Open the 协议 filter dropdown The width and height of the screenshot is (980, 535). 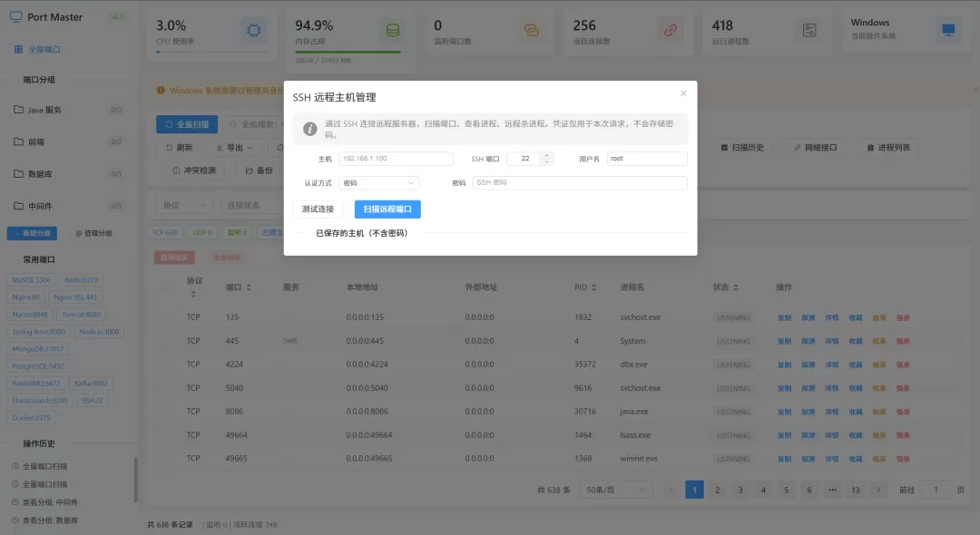pyautogui.click(x=184, y=205)
